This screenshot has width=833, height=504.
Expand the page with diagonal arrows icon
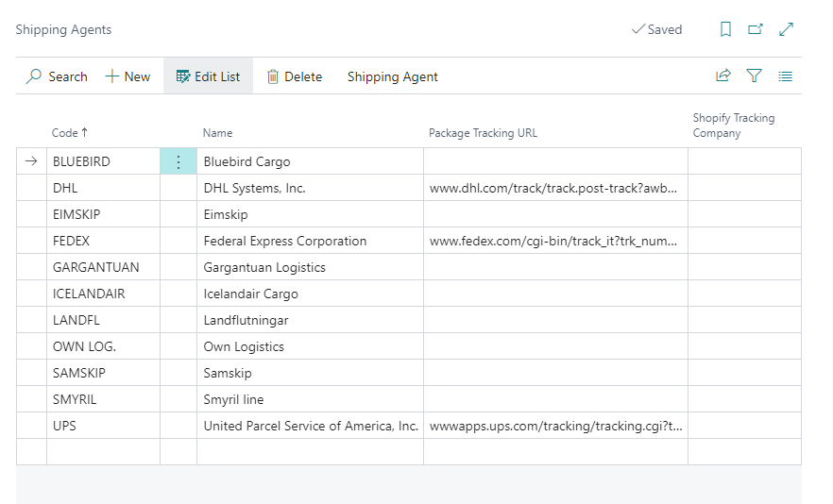(x=786, y=29)
